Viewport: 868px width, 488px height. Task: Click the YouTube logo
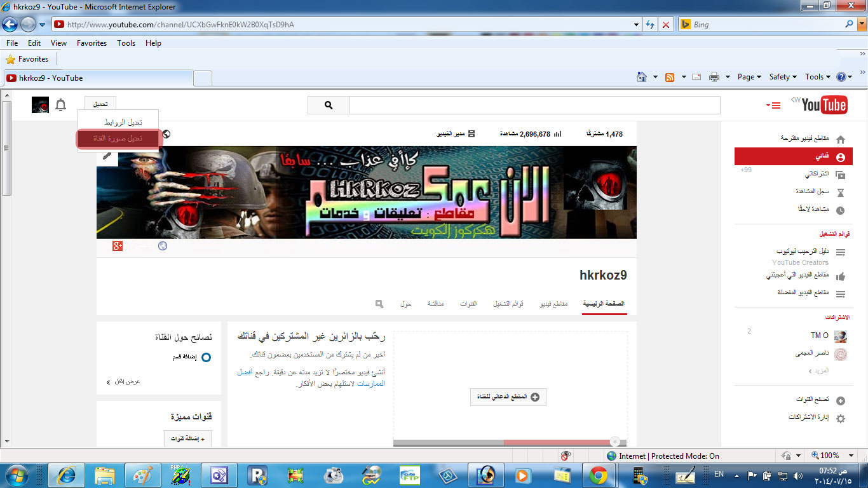[824, 105]
